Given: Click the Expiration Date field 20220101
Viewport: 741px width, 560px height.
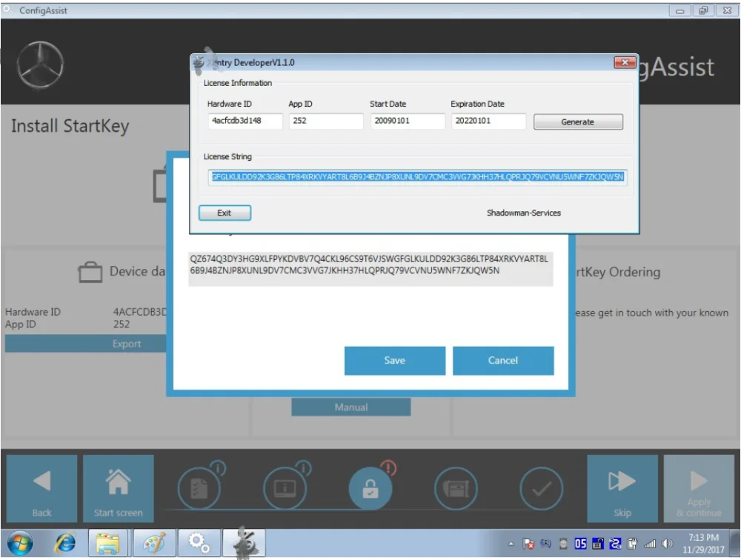Looking at the screenshot, I should (x=488, y=121).
